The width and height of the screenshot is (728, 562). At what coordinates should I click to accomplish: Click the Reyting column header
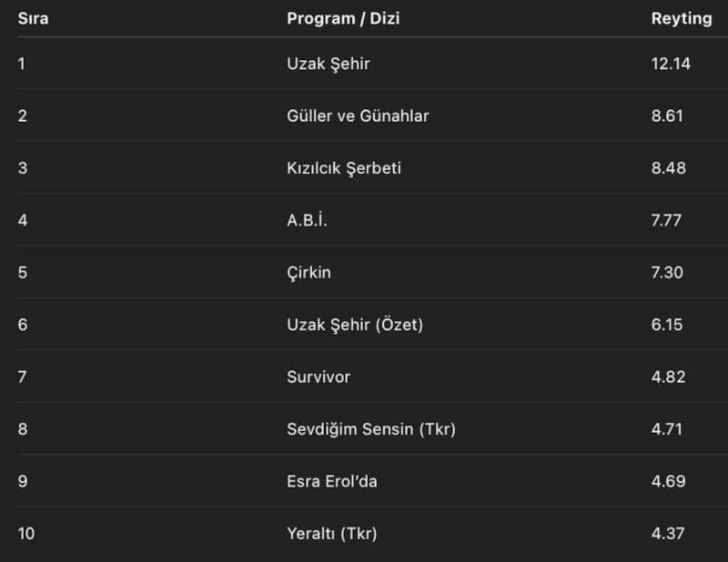(x=682, y=18)
